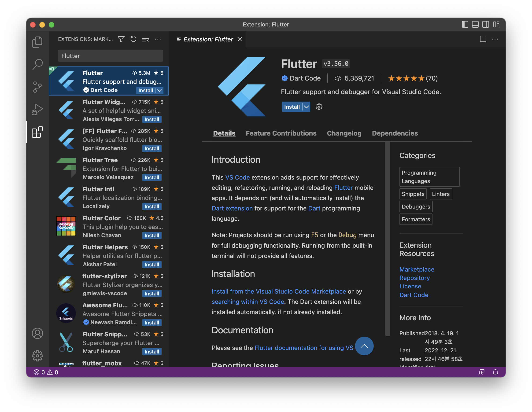532x412 pixels.
Task: Toggle the secondary side bar visibility
Action: click(x=485, y=25)
